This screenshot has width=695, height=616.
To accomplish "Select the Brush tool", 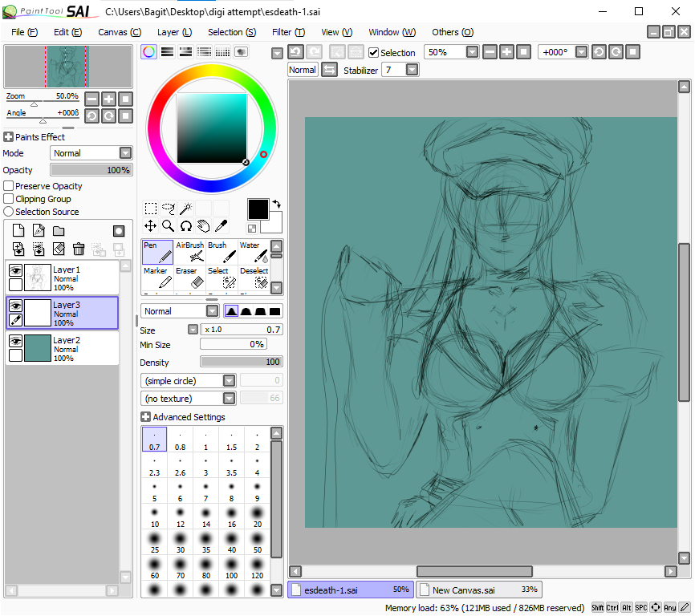I will [x=222, y=252].
